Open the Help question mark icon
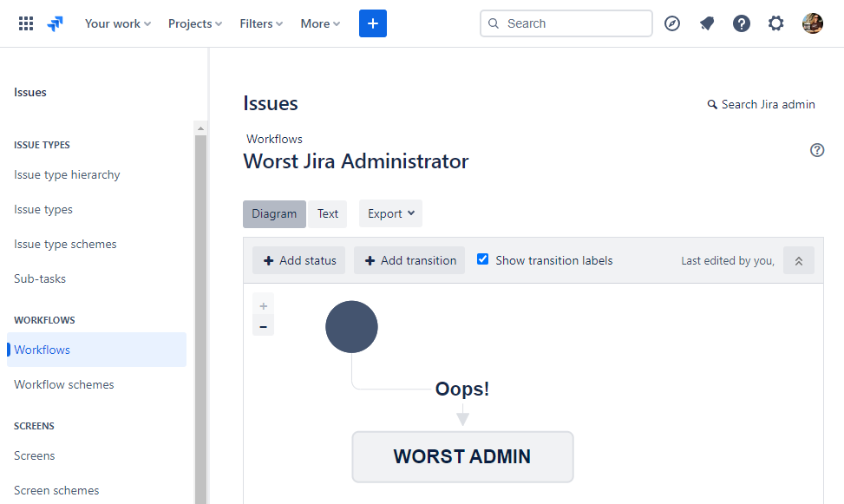 [x=741, y=23]
